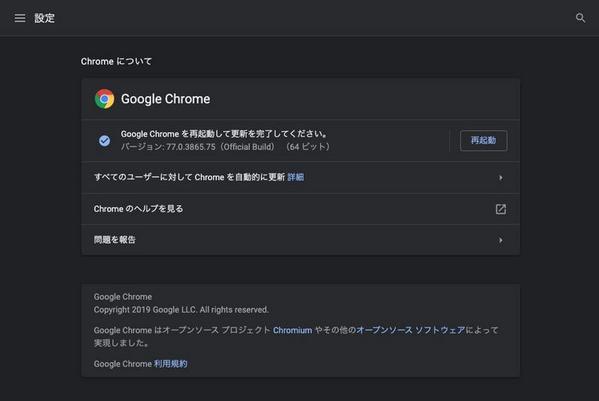The height and width of the screenshot is (401, 599).
Task: Open the 詳細 link about auto-update
Action: (296, 177)
